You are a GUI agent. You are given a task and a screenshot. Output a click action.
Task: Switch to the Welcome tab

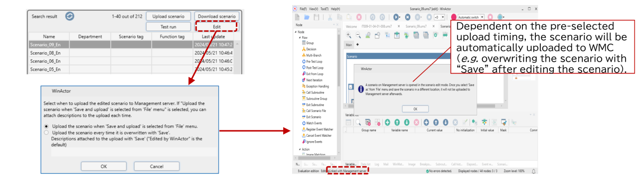coord(351,26)
